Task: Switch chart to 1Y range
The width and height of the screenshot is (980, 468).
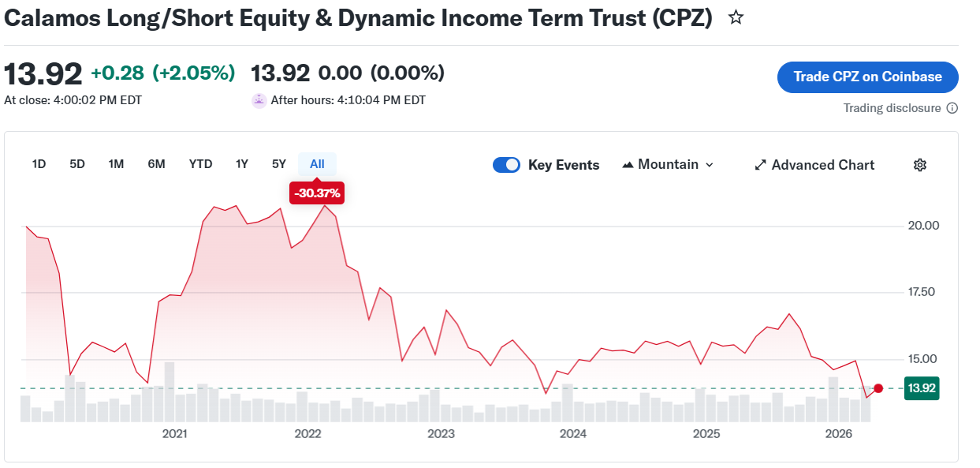Action: coord(242,164)
